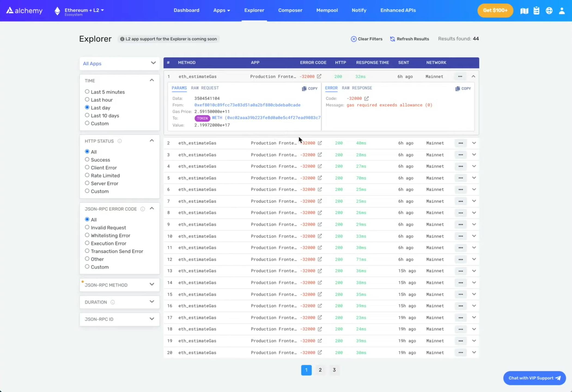Open the Composer nav item

click(290, 10)
